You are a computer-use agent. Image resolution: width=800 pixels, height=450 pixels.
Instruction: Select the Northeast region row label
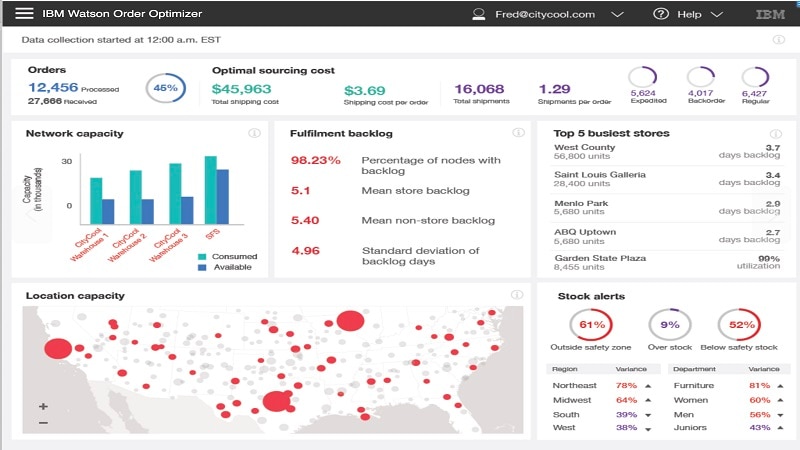[x=574, y=386]
